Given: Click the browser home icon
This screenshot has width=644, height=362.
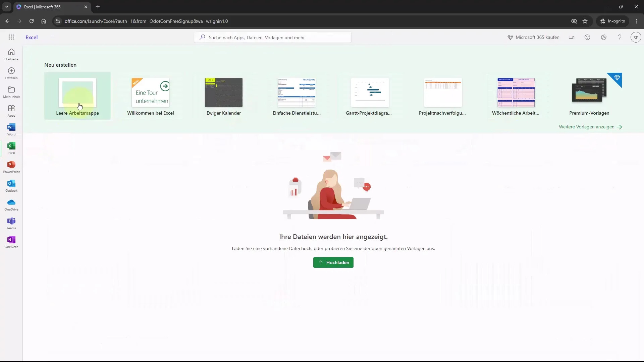Looking at the screenshot, I should point(44,21).
